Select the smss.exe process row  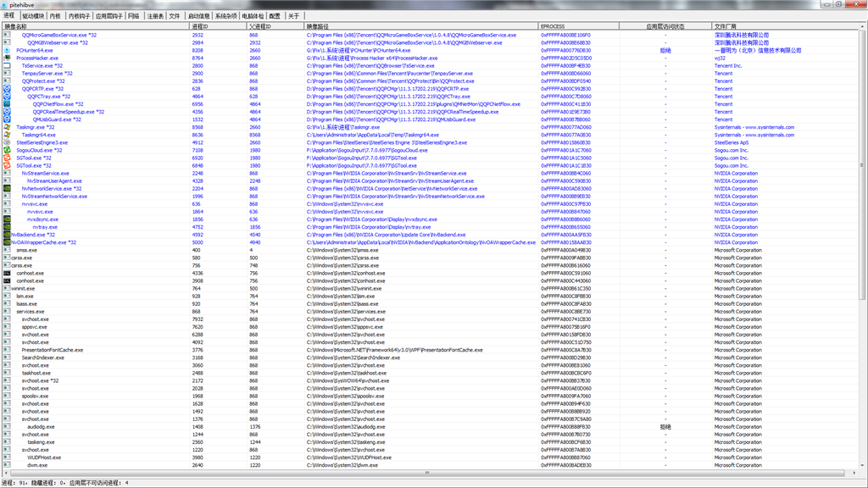pyautogui.click(x=431, y=250)
